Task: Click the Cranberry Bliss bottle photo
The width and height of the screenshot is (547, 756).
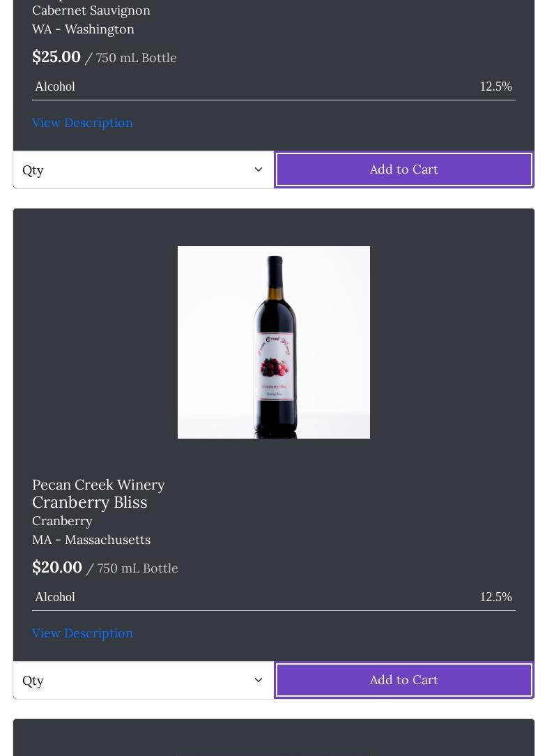Action: 274,342
